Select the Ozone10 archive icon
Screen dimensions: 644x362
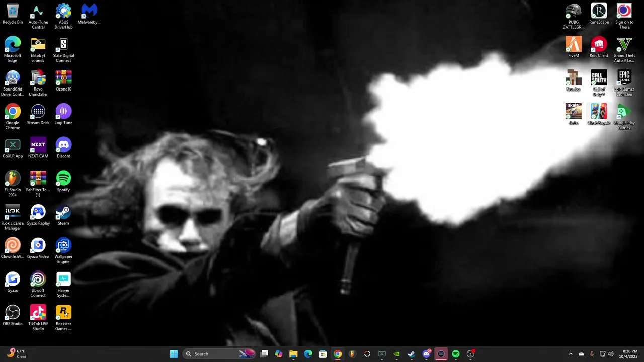(x=63, y=81)
